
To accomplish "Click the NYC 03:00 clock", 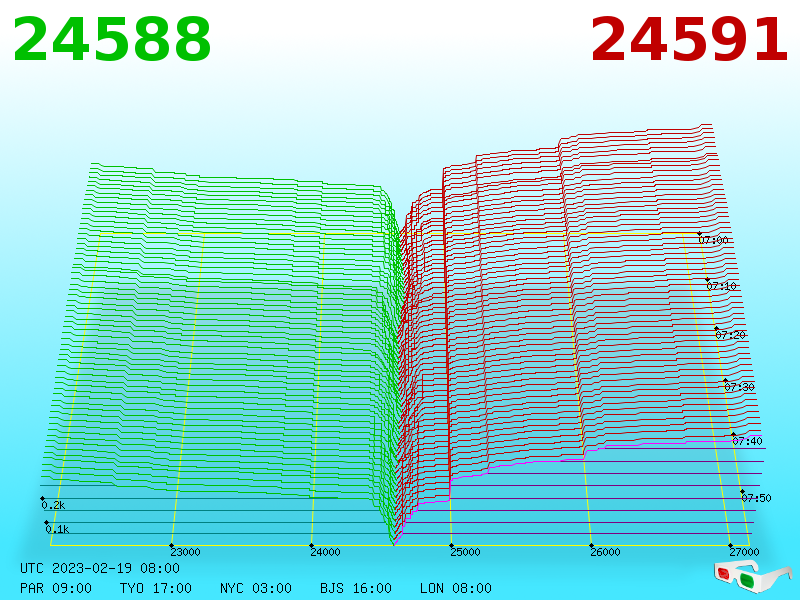I will point(256,588).
